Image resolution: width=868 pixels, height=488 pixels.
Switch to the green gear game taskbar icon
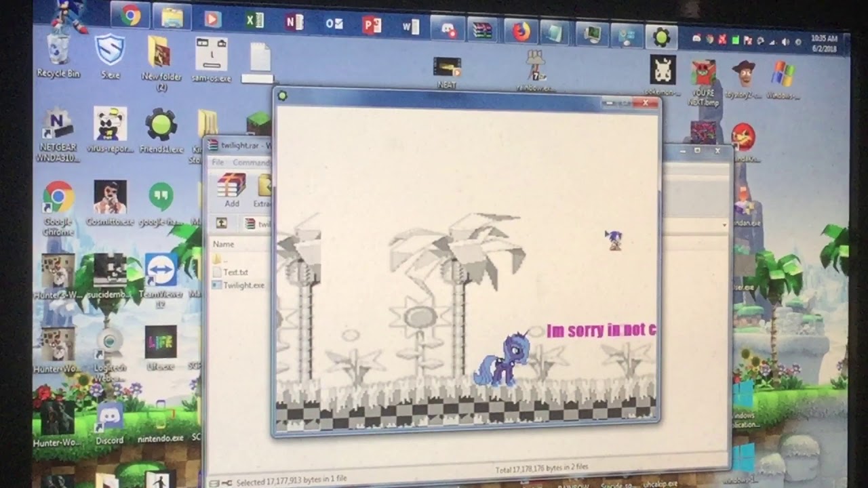(x=662, y=37)
